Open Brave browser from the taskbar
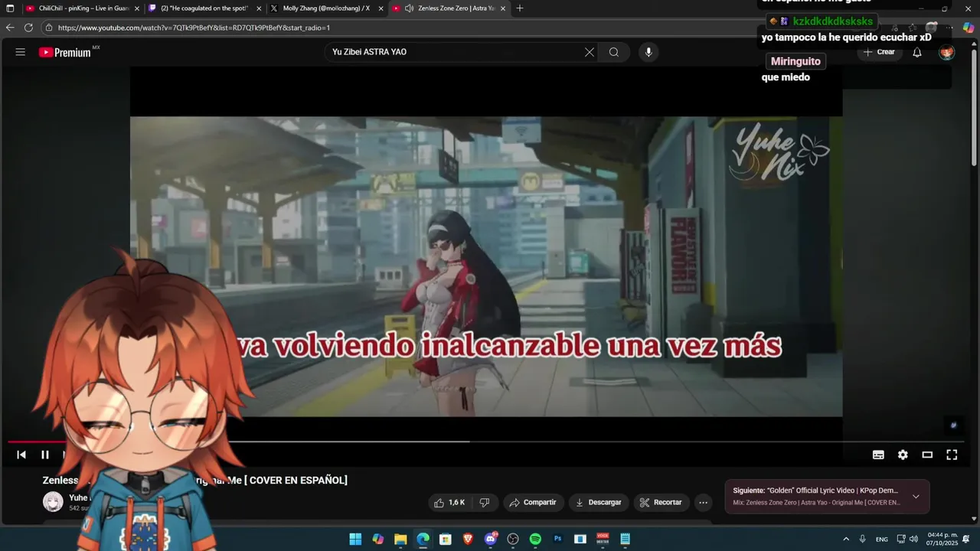Viewport: 980px width, 551px height. (x=468, y=539)
